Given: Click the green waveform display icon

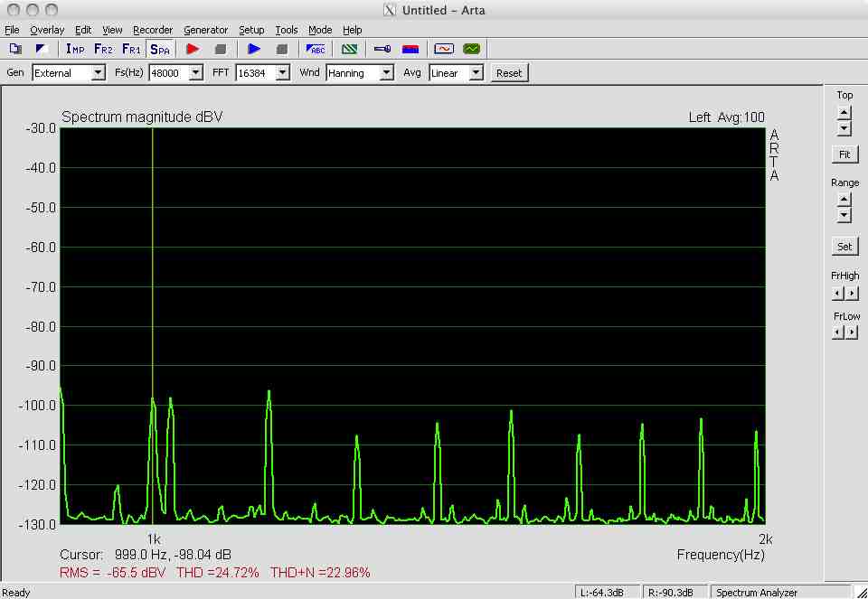Looking at the screenshot, I should pyautogui.click(x=472, y=49).
